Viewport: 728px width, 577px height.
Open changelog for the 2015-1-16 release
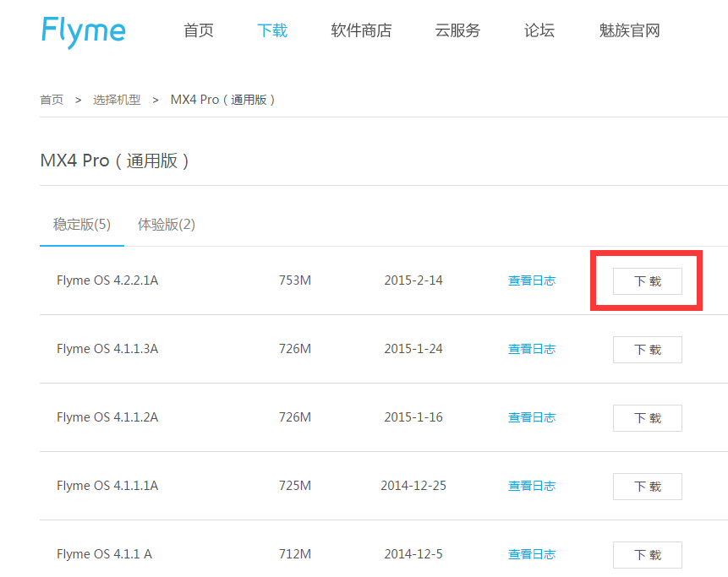(x=531, y=417)
